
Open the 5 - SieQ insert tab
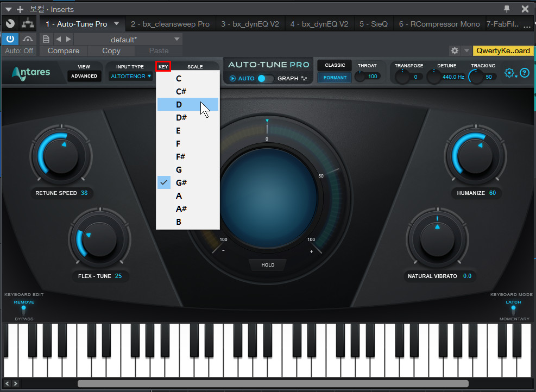pos(374,24)
